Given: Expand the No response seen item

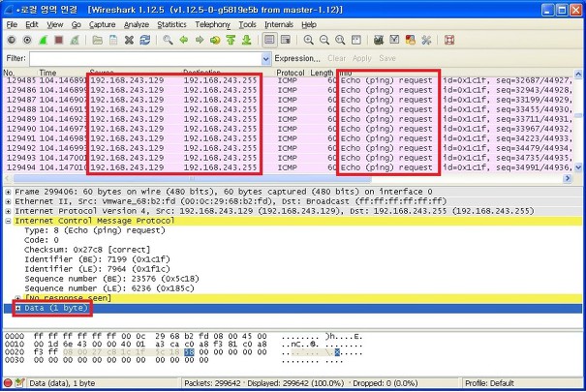Looking at the screenshot, I should pos(17,298).
